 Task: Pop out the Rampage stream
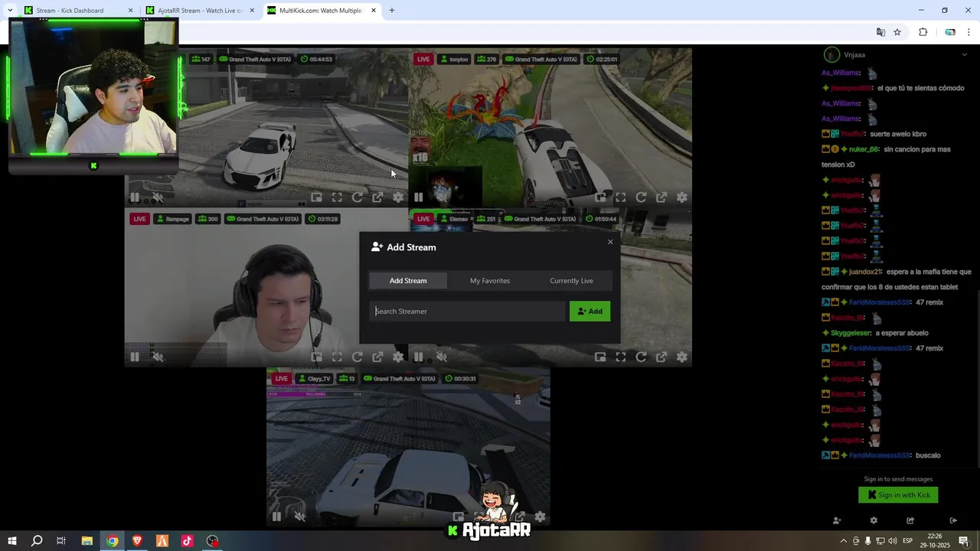(377, 357)
